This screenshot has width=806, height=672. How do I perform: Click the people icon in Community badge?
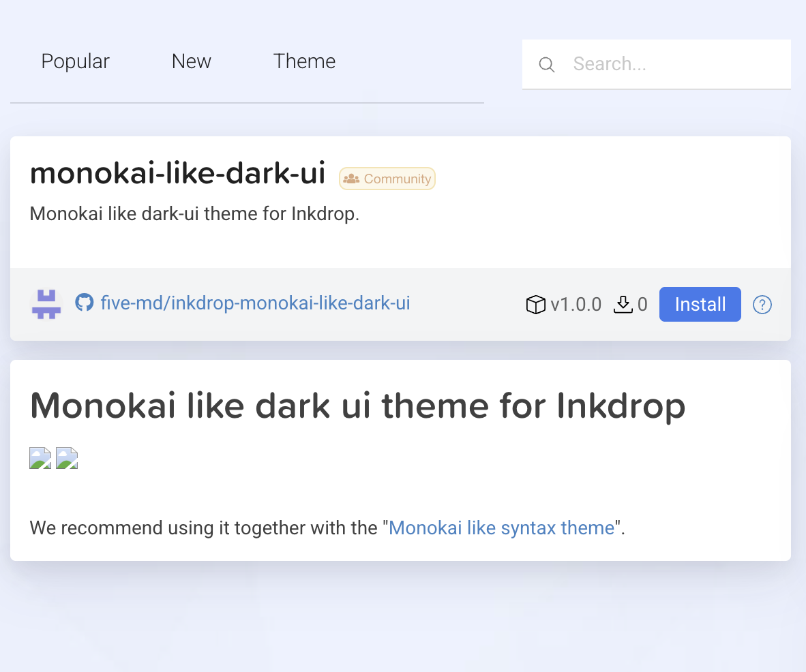(x=351, y=179)
